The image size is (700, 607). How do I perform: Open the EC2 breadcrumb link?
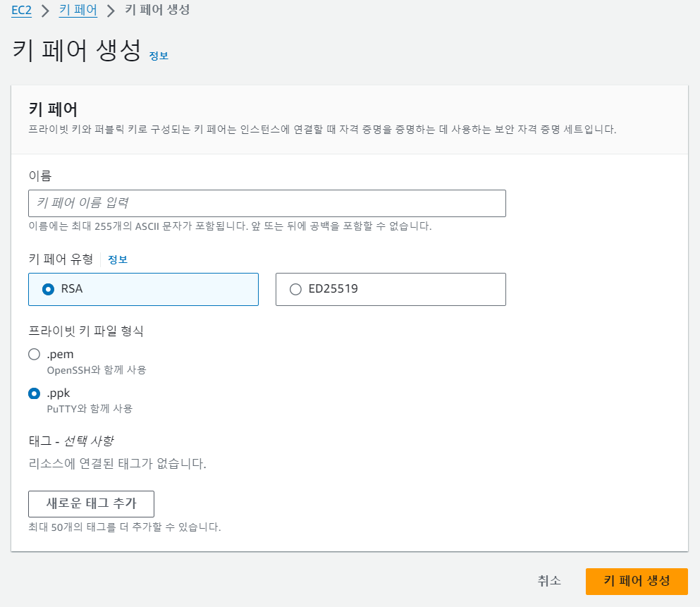point(21,10)
